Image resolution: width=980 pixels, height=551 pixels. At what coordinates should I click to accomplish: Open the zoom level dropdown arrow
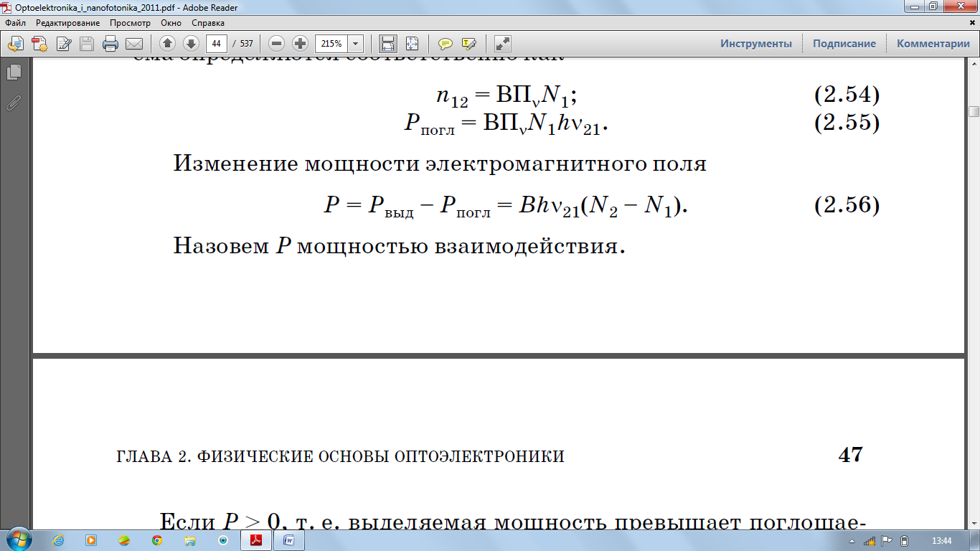point(356,43)
